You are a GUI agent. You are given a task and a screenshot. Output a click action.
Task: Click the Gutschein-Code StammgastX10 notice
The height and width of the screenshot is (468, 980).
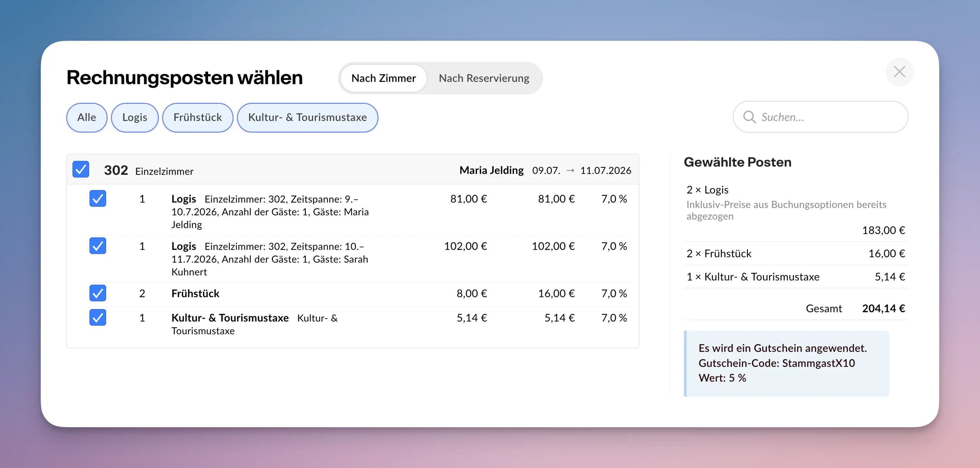786,363
